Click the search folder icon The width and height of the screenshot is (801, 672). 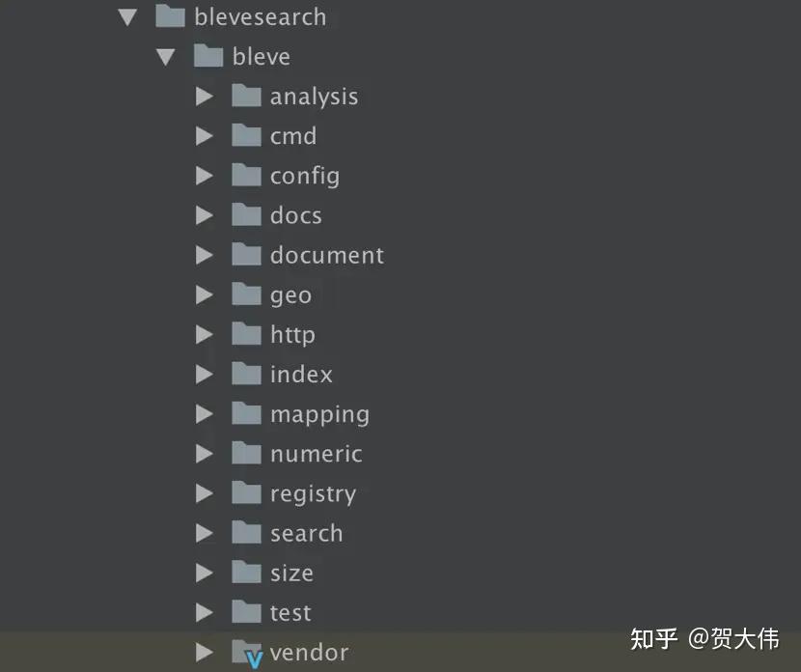[247, 532]
